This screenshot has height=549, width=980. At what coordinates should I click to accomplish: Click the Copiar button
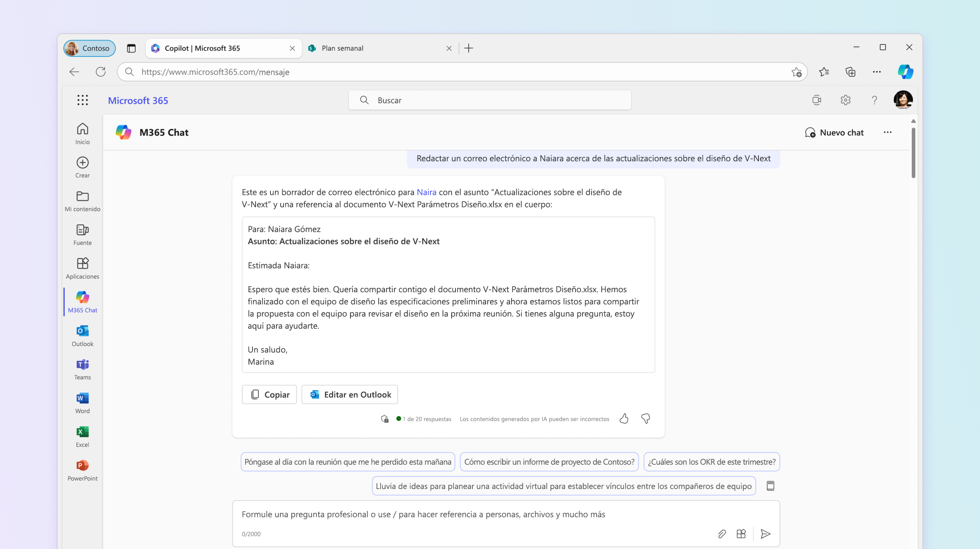[x=269, y=394]
